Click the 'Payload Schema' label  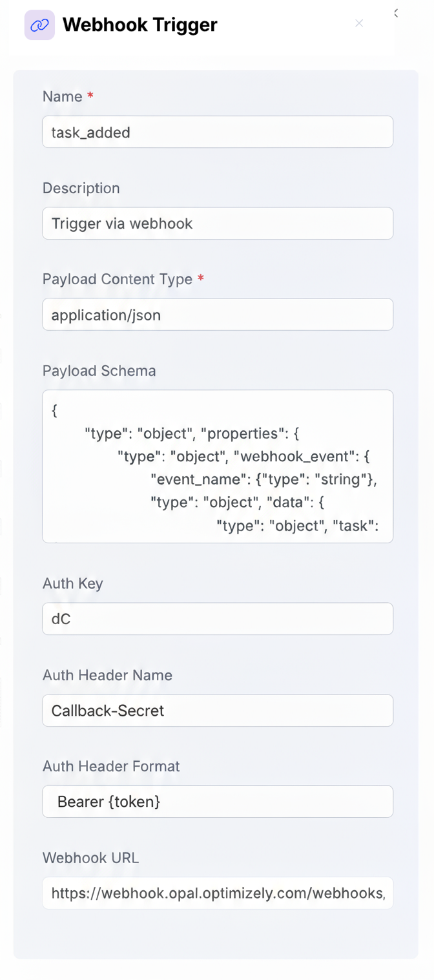click(x=99, y=371)
